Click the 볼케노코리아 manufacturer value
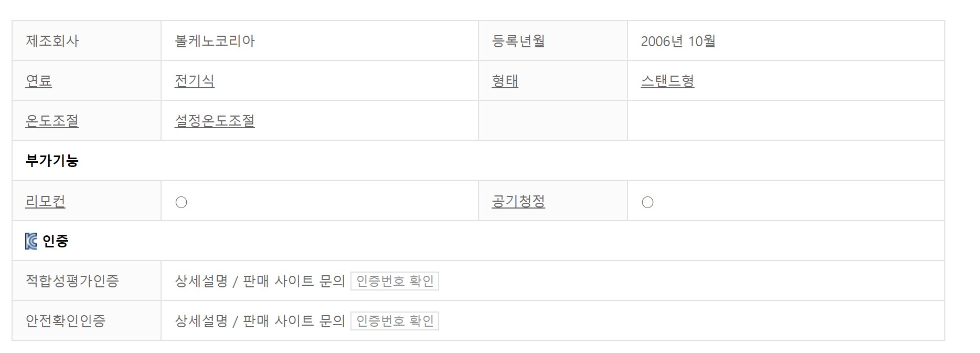 pyautogui.click(x=215, y=41)
